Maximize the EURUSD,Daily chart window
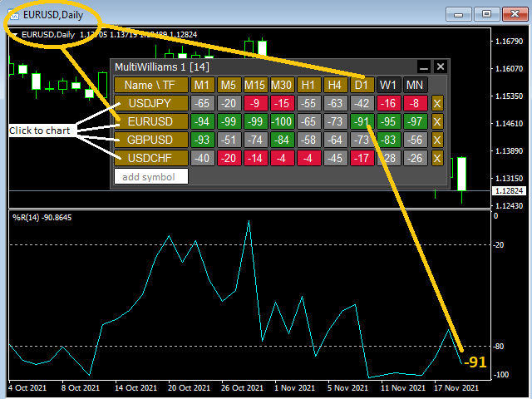532x399 pixels. tap(486, 15)
